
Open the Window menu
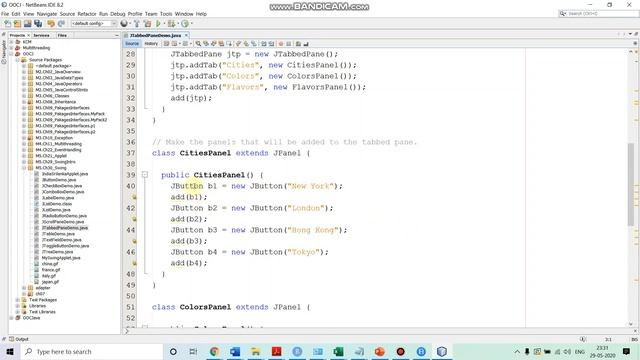pyautogui.click(x=184, y=14)
